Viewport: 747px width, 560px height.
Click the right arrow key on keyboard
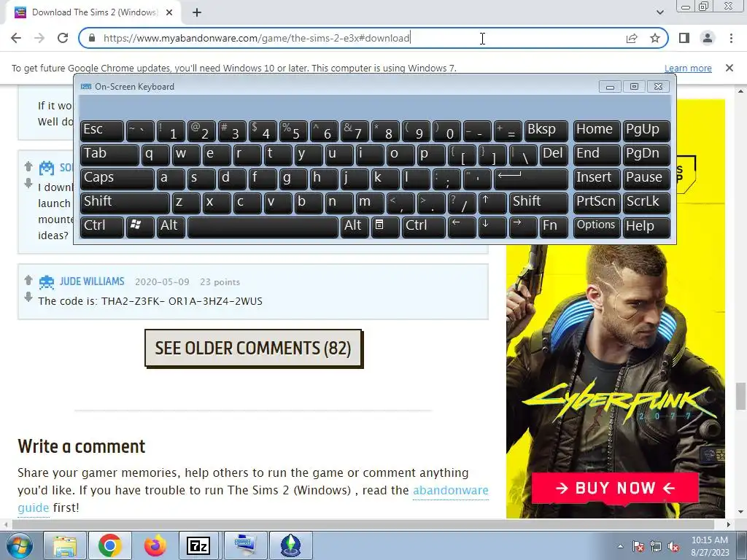point(523,227)
